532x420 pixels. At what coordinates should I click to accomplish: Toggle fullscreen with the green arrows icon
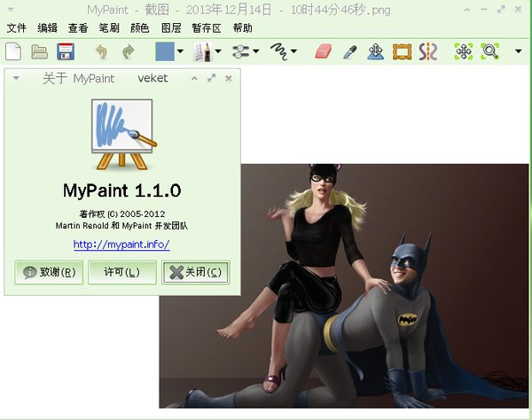click(463, 51)
